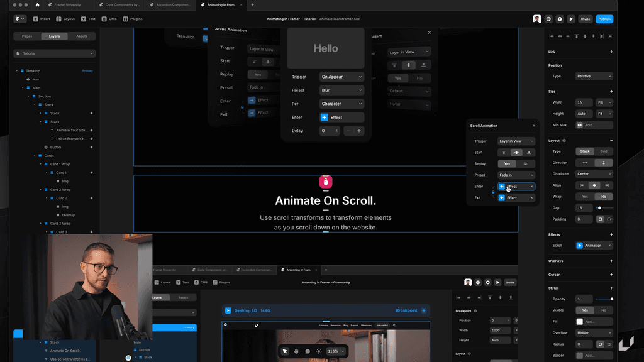Open the Trigger 'Layer in View' dropdown
This screenshot has width=644, height=362.
516,141
